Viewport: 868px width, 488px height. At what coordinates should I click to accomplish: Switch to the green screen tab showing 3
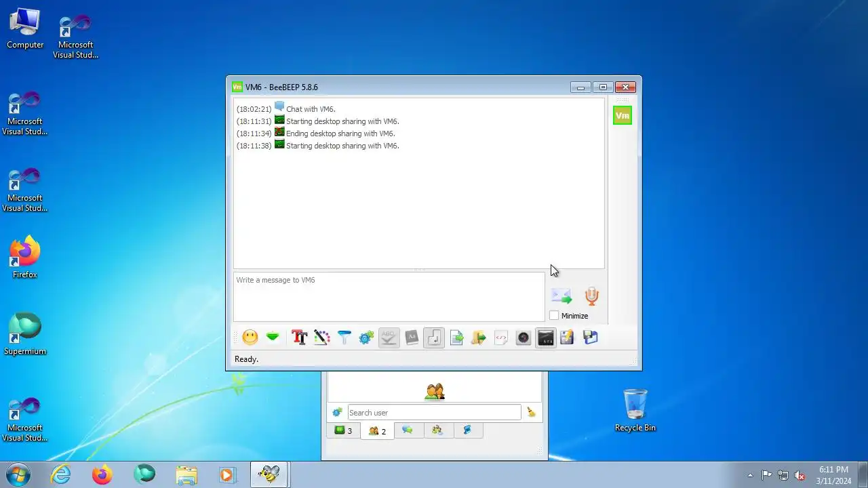coord(343,430)
